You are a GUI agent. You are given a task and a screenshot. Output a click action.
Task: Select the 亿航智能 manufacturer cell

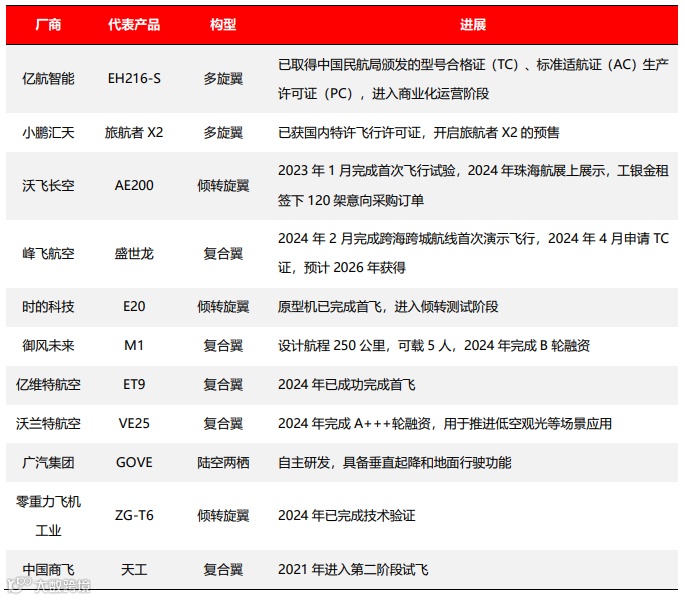48,79
